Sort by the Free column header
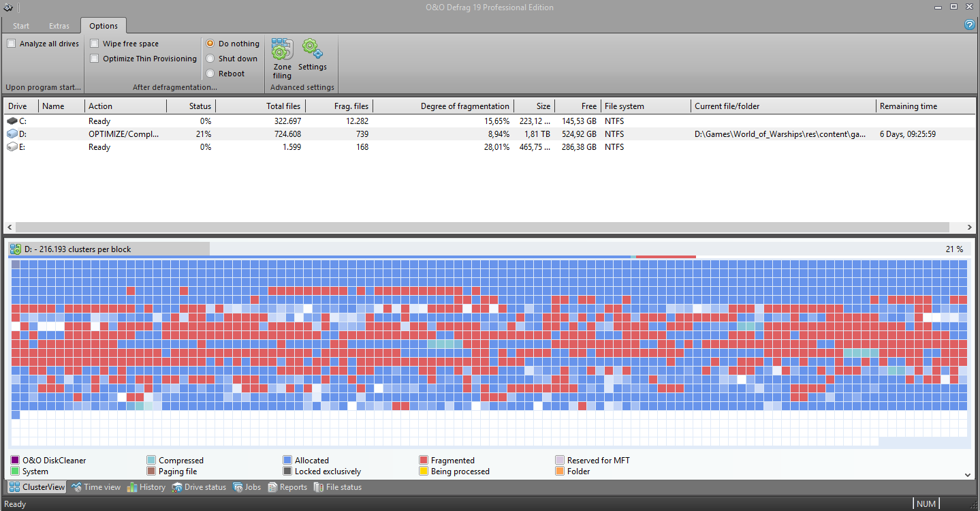980x511 pixels. coord(578,106)
